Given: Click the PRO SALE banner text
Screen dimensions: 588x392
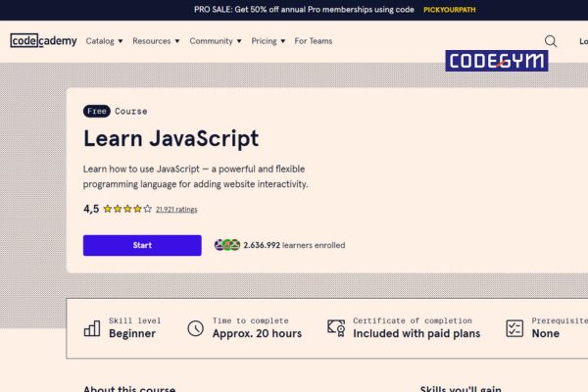Looking at the screenshot, I should click(304, 10).
